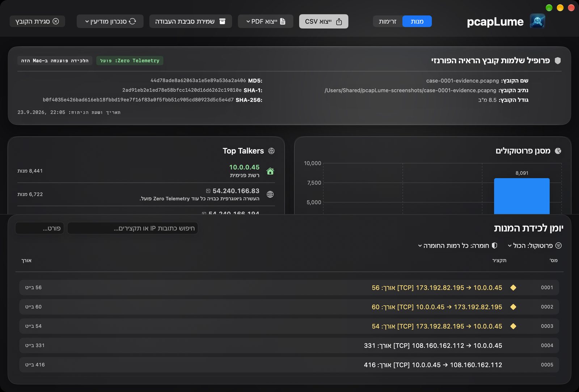Click the green house icon for 10.0.0.45

click(x=270, y=171)
